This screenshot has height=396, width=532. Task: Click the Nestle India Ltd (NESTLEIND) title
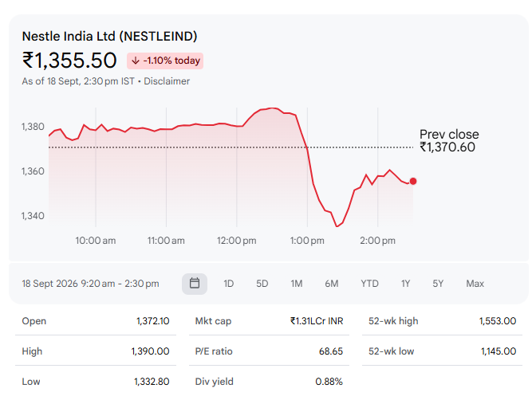coord(109,37)
